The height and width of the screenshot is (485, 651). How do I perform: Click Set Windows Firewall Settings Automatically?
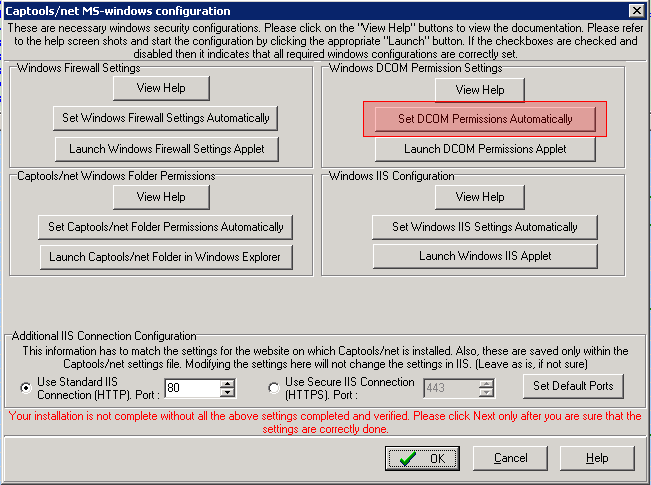click(165, 118)
